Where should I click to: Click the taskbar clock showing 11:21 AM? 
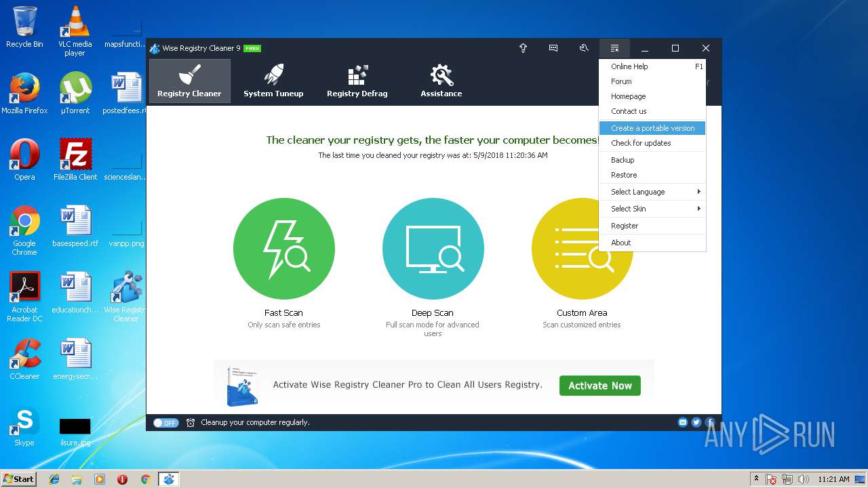pos(833,479)
